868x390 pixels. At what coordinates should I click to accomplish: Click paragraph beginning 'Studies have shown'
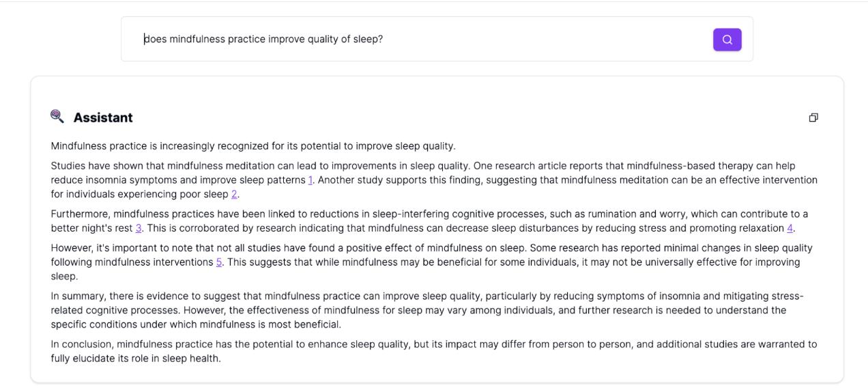(434, 180)
